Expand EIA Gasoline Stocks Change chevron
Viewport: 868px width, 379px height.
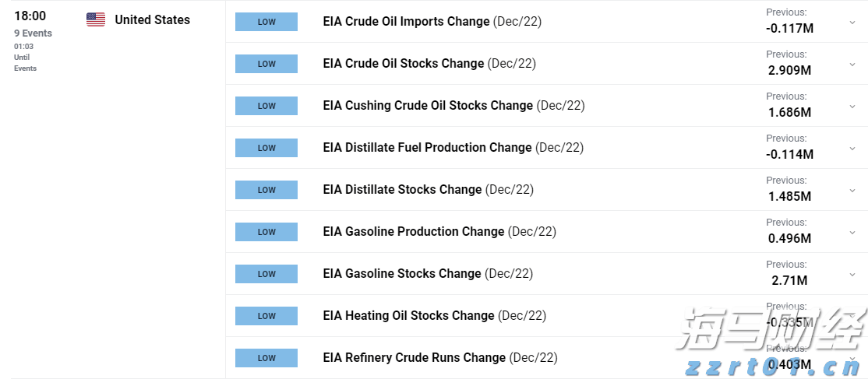pyautogui.click(x=852, y=275)
